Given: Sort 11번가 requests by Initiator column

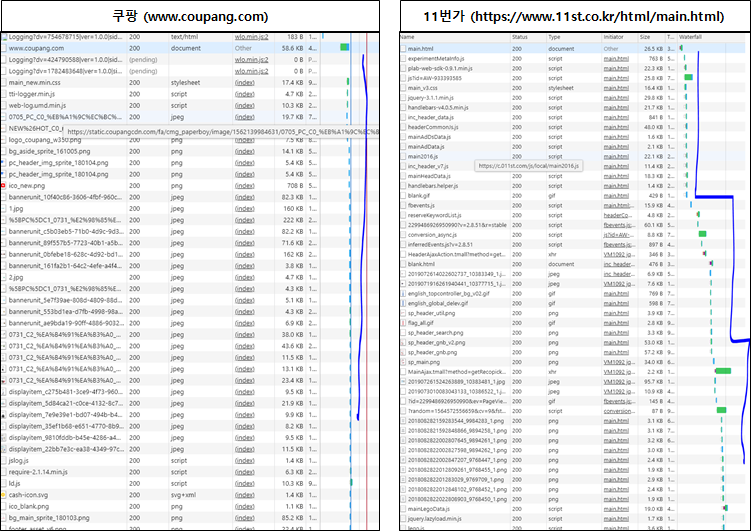Looking at the screenshot, I should 614,37.
